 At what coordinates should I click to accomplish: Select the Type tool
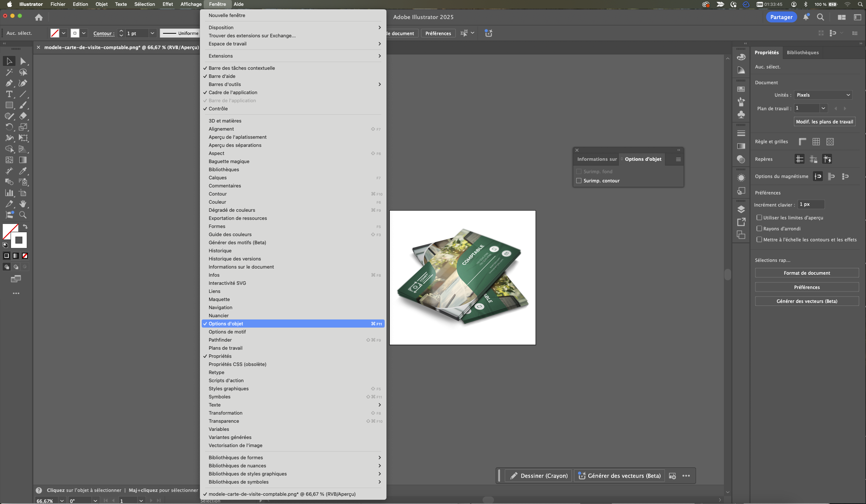click(x=9, y=94)
